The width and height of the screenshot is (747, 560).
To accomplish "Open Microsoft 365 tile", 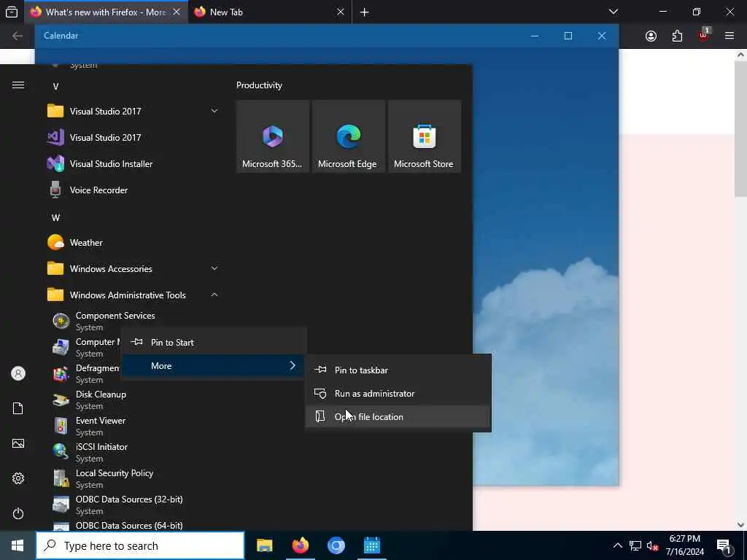I will (x=273, y=136).
